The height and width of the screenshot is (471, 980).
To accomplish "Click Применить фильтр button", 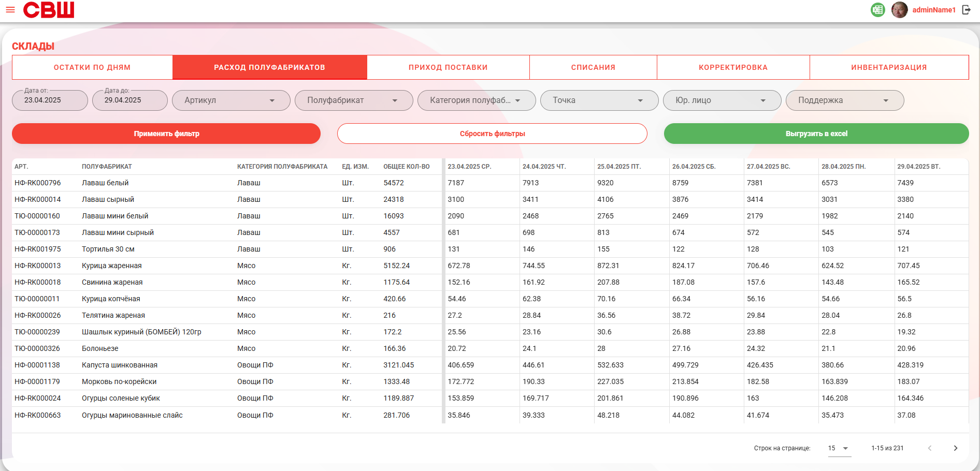I will point(166,134).
